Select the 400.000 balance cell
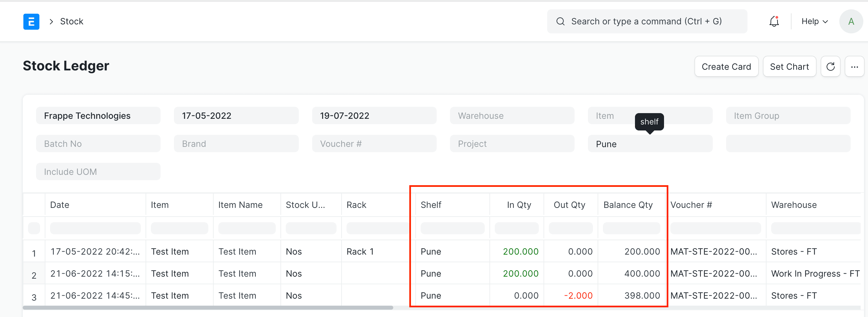The width and height of the screenshot is (868, 317). (x=631, y=273)
